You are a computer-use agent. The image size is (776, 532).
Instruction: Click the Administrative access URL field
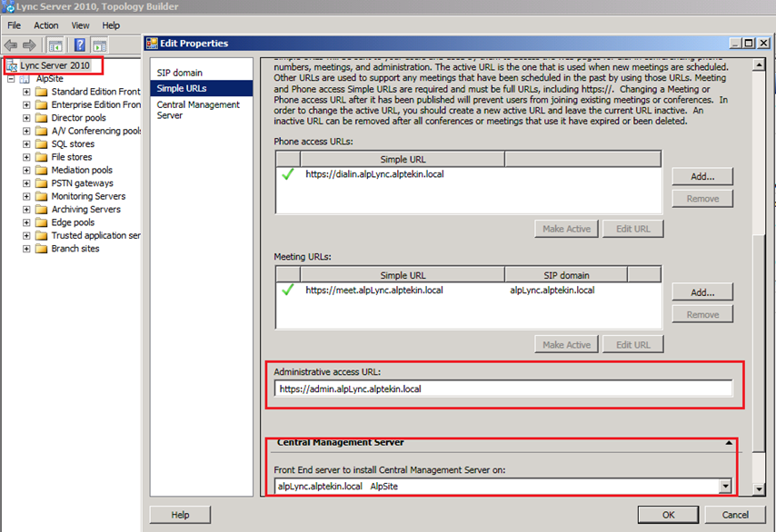503,389
